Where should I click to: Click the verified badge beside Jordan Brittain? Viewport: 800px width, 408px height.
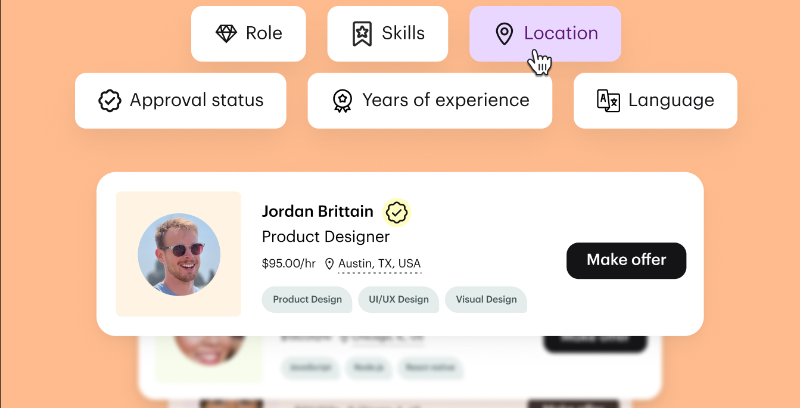(397, 212)
